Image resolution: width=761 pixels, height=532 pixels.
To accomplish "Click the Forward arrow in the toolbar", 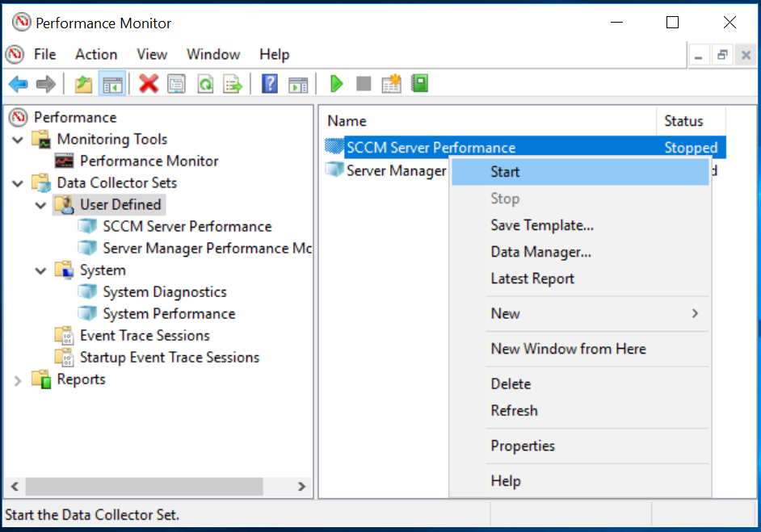I will (46, 85).
